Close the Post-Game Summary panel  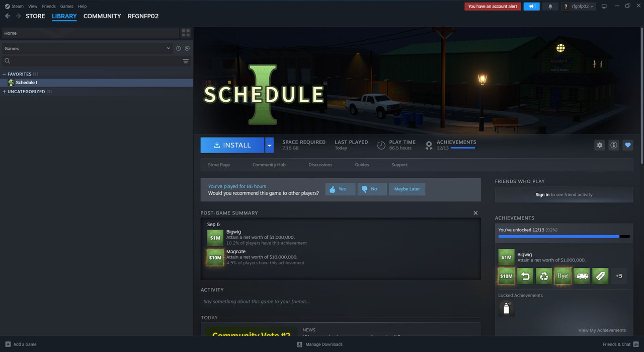pyautogui.click(x=475, y=213)
